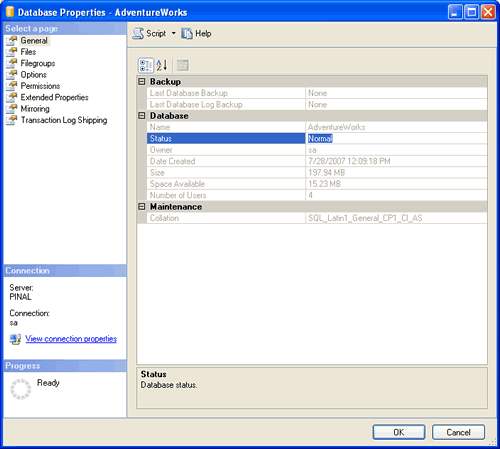The height and width of the screenshot is (449, 500).
Task: Click the SQL_Latin1_General_CP1_CI_AS collation value
Action: (x=365, y=218)
